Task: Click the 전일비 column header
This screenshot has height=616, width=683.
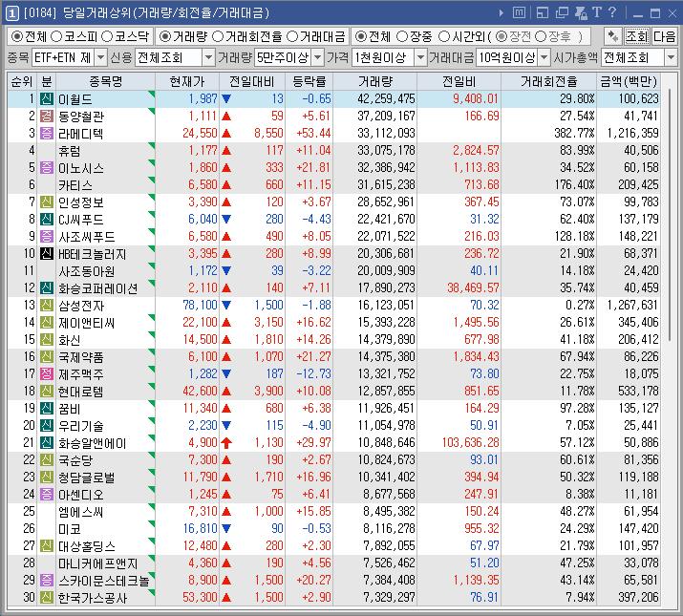Action: tap(459, 81)
